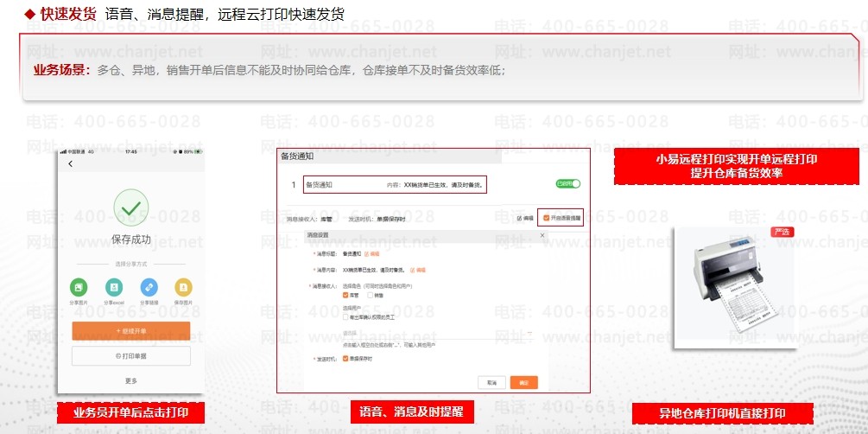The image size is (868, 434).
Task: Click the orange 确定 button
Action: pos(523,381)
